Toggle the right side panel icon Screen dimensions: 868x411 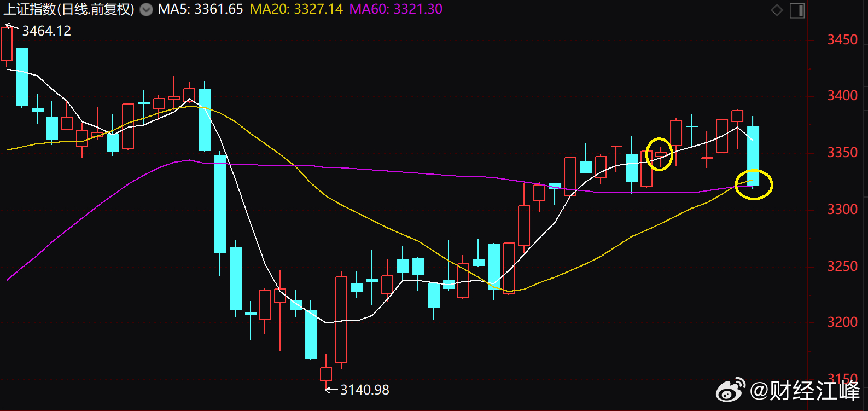click(x=797, y=10)
